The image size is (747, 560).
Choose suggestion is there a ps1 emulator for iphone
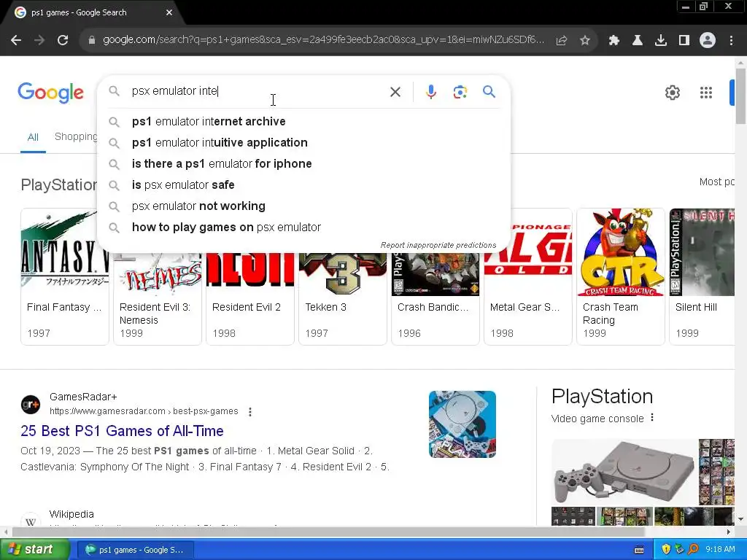[304, 164]
